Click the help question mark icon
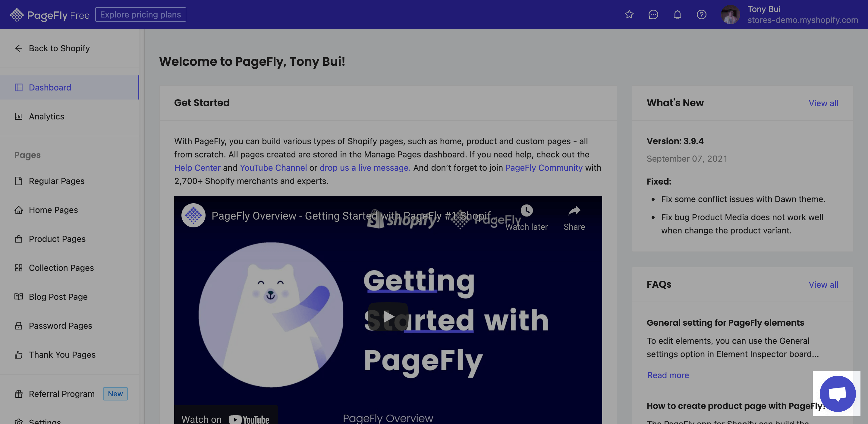 (701, 14)
